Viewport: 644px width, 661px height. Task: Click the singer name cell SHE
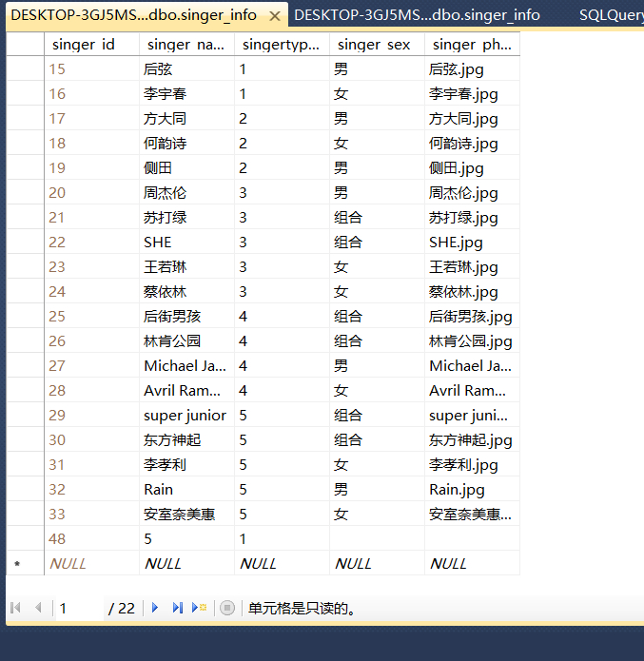click(186, 242)
